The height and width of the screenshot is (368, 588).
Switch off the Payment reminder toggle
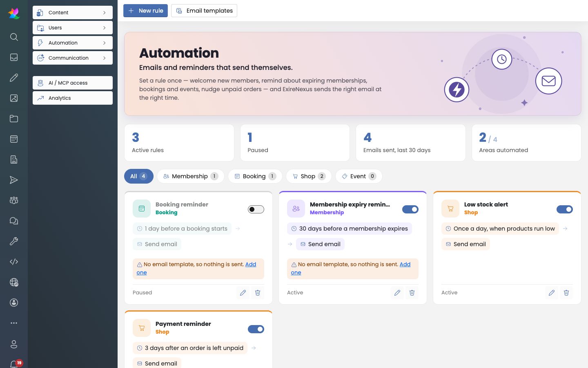coord(256,329)
